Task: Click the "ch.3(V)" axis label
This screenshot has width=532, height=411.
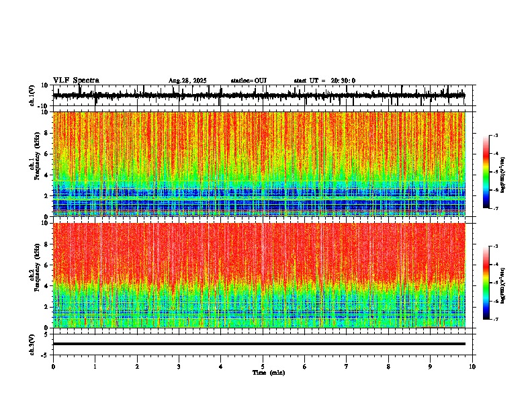Action: (x=32, y=345)
